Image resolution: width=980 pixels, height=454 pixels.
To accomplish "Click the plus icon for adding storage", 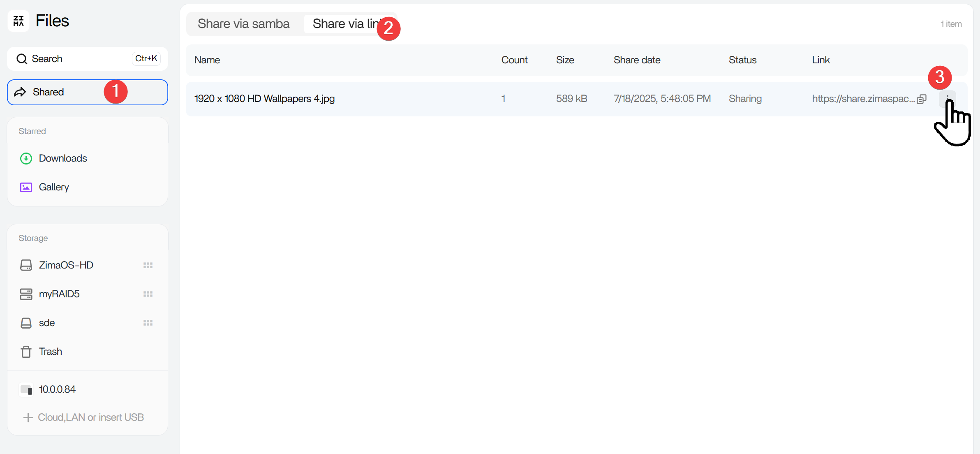I will 28,417.
